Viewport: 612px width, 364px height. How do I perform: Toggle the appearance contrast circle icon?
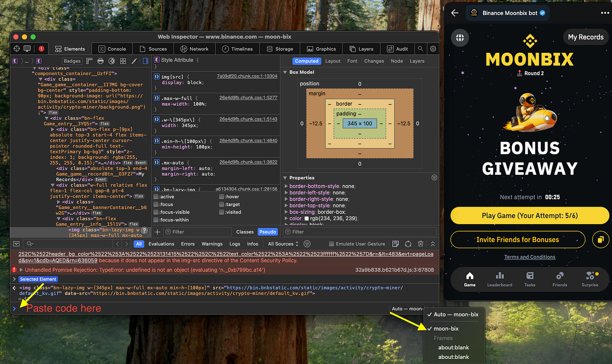(x=111, y=61)
